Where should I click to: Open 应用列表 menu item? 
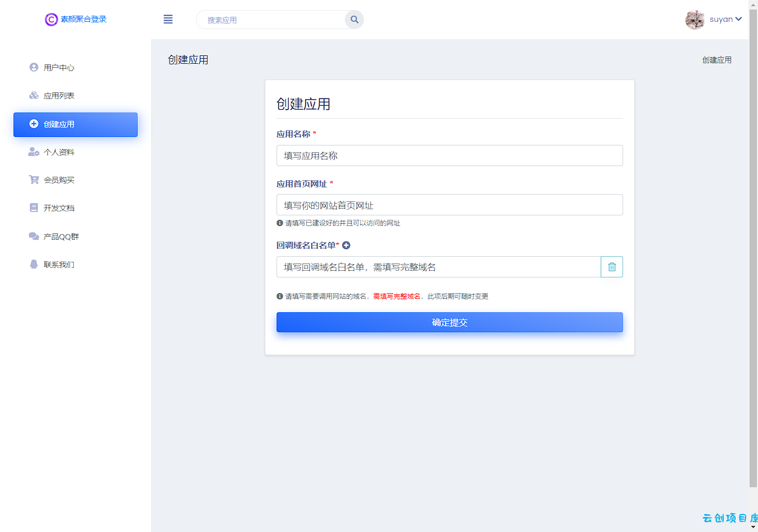point(76,96)
